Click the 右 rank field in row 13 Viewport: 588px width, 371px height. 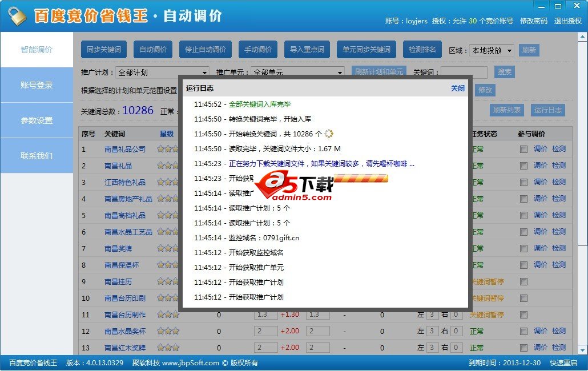point(456,348)
